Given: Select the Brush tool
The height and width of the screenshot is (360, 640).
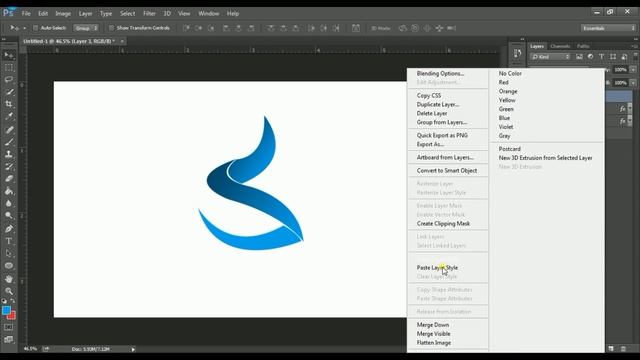Looking at the screenshot, I should tap(9, 142).
